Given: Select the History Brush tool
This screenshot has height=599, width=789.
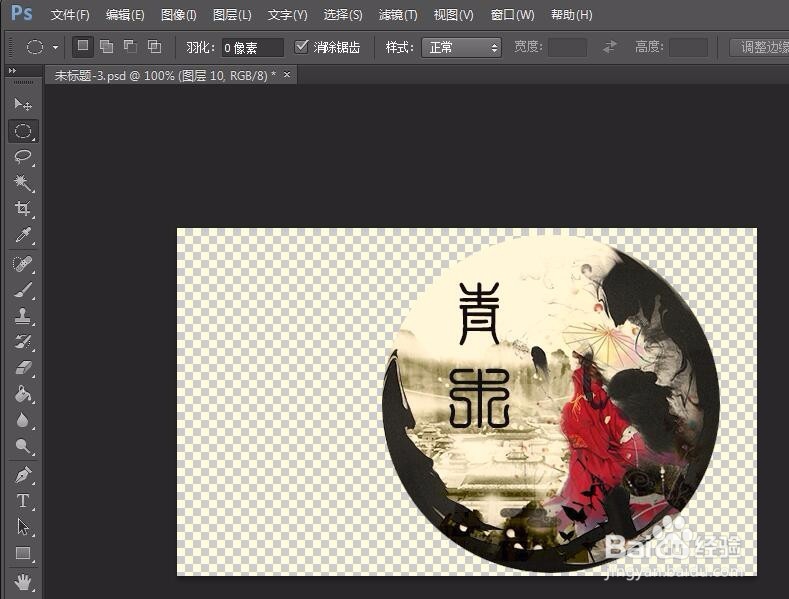Looking at the screenshot, I should [23, 342].
